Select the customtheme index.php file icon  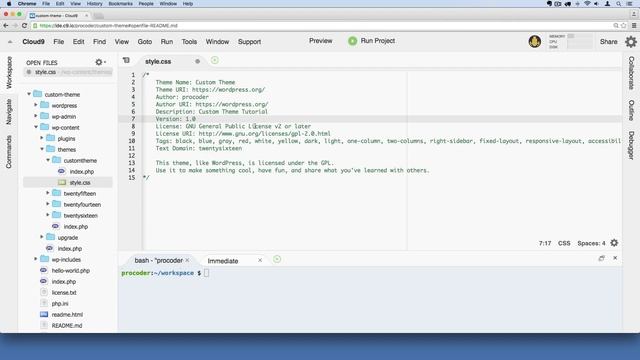pos(62,171)
